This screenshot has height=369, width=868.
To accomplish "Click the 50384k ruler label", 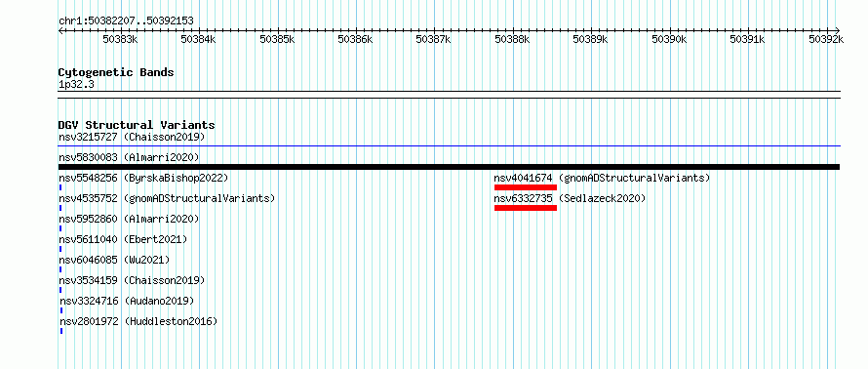I will click(199, 39).
